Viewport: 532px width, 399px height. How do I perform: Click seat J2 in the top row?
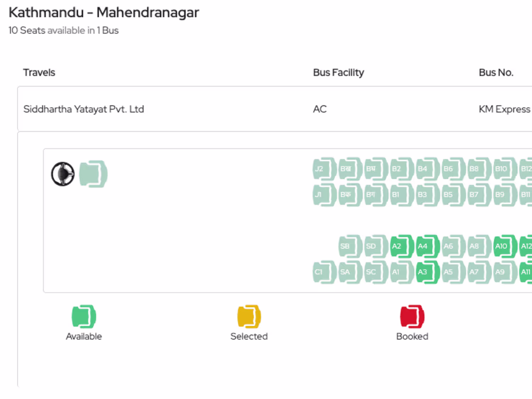click(324, 169)
